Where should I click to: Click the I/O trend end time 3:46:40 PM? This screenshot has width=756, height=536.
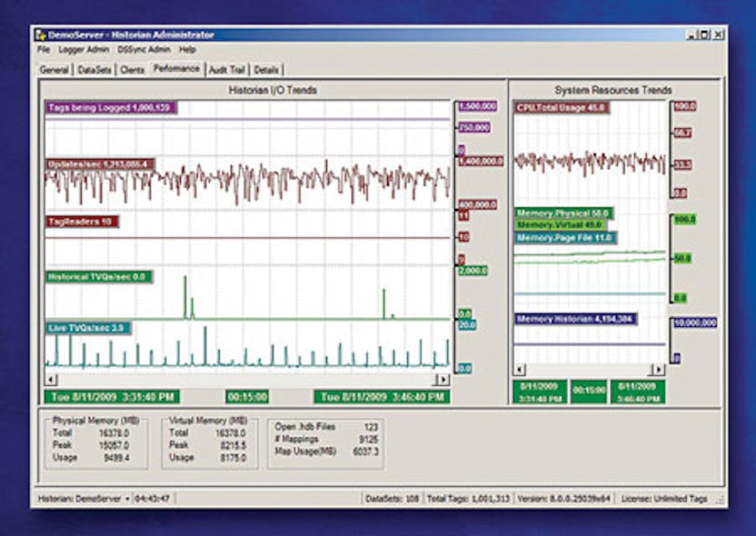(x=382, y=397)
